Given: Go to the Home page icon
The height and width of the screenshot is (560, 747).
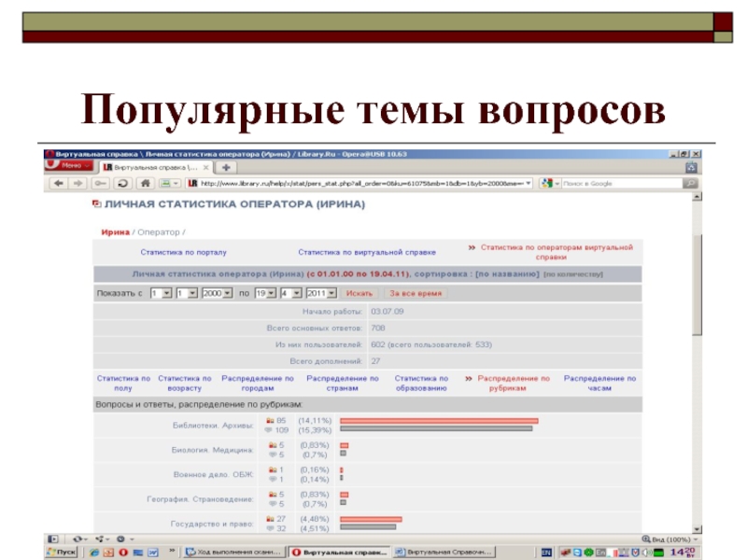Looking at the screenshot, I should [146, 183].
